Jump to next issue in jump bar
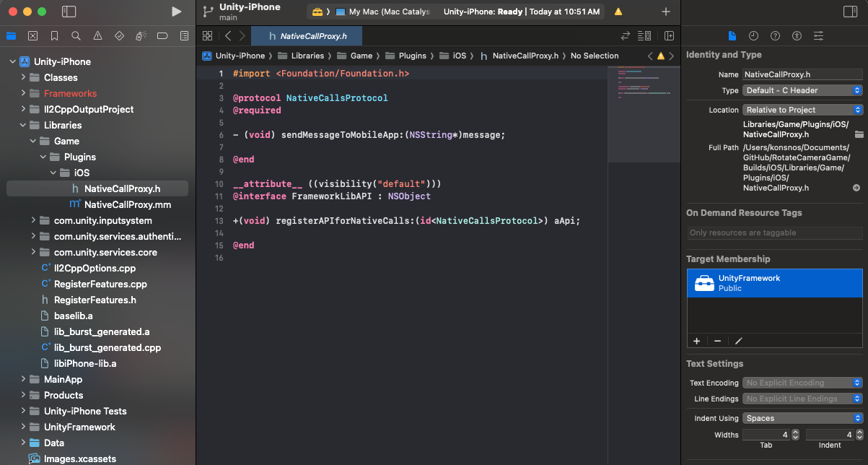 671,56
